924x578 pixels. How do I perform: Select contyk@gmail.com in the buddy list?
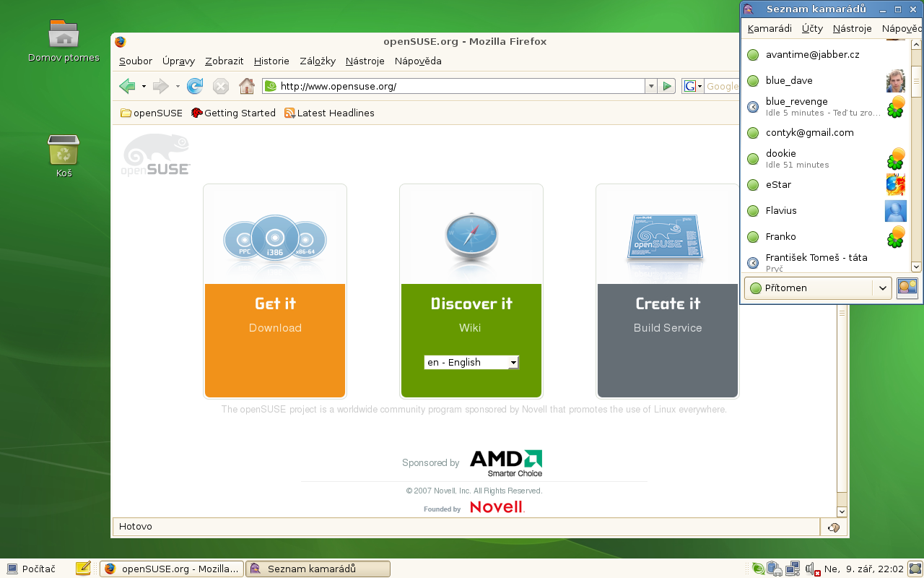826,133
